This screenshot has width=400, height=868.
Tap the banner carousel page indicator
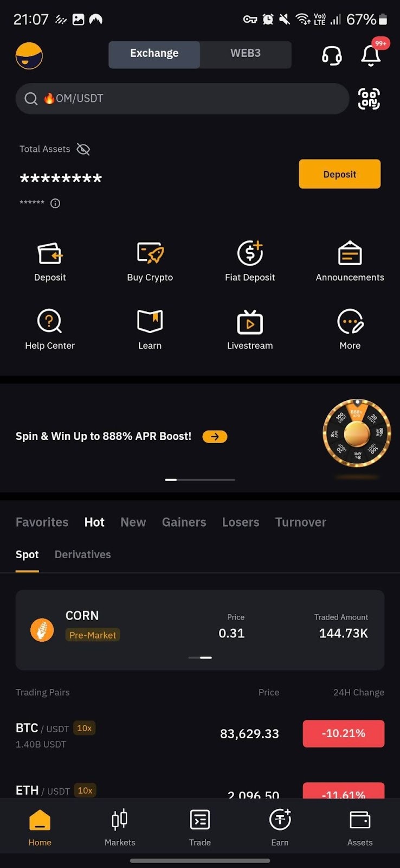[200, 480]
